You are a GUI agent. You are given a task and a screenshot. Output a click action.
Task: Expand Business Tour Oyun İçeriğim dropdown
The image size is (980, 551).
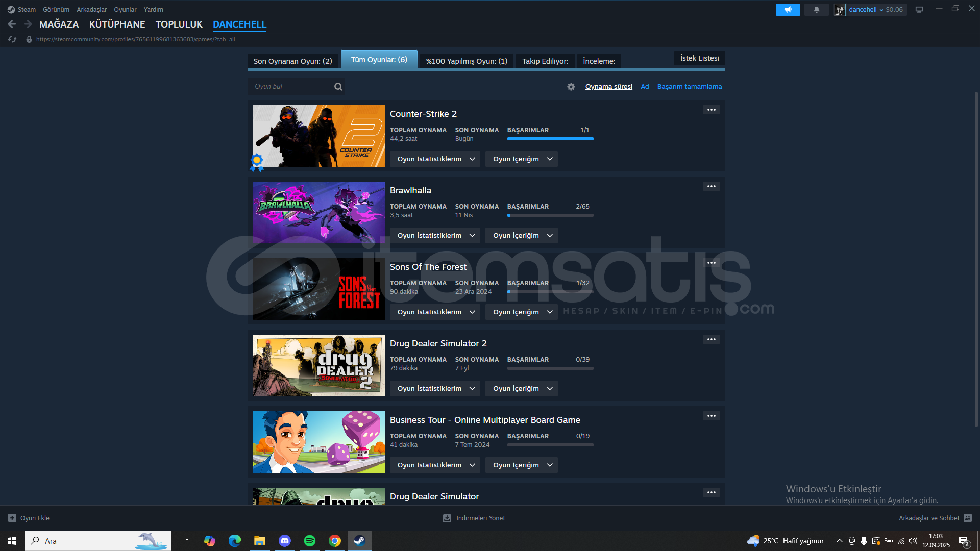[x=522, y=465]
